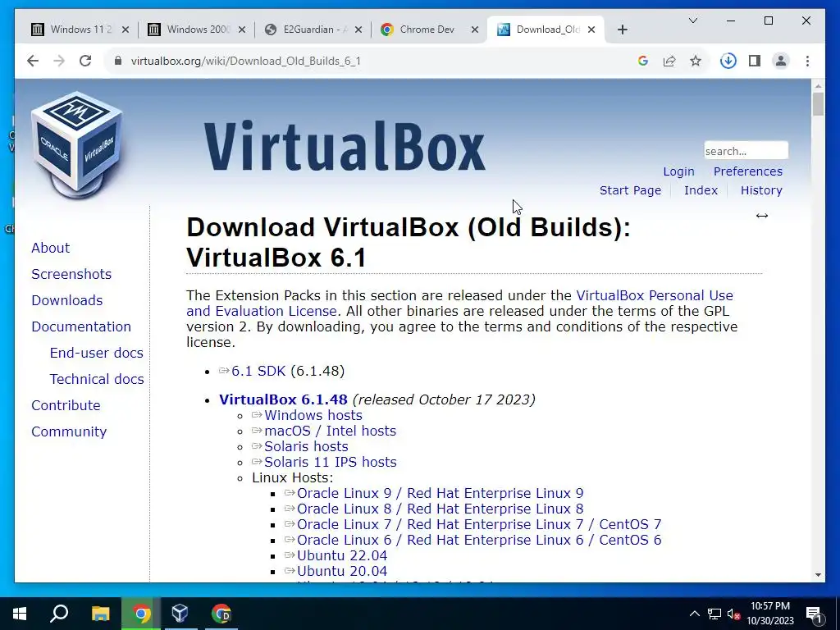The height and width of the screenshot is (630, 840).
Task: Download Windows hosts build
Action: [313, 415]
